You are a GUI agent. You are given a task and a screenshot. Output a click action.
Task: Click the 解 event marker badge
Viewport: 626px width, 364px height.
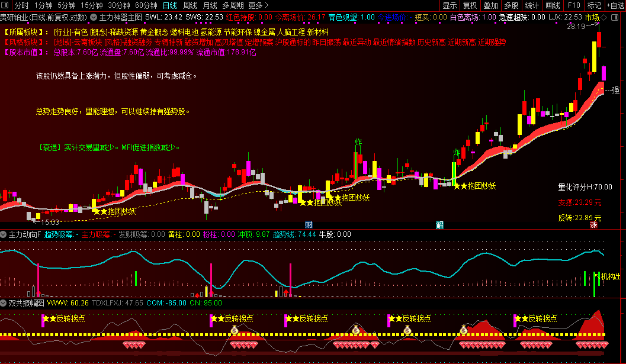coord(439,225)
